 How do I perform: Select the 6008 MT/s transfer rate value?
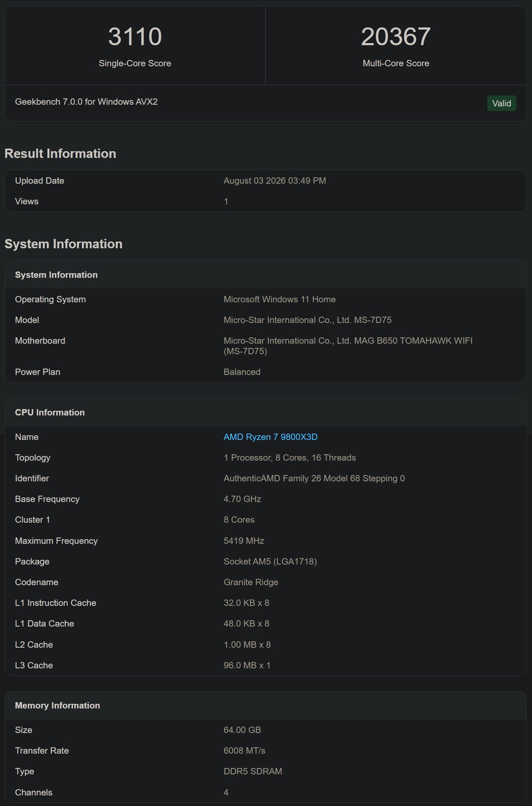pos(244,751)
